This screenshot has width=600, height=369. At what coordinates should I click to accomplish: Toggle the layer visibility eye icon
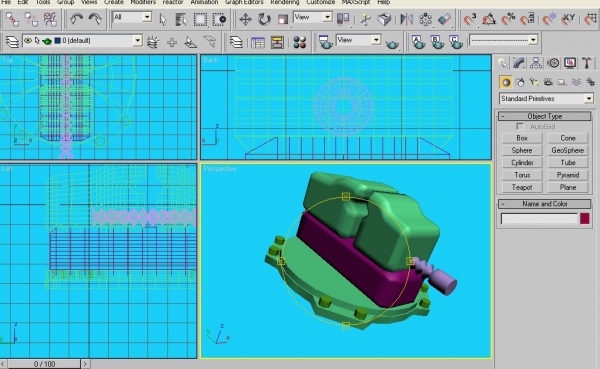tap(28, 40)
